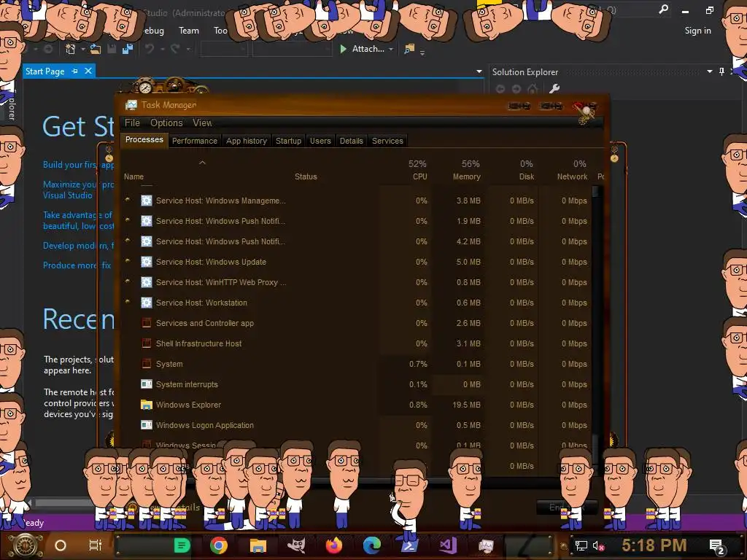Click the Quick Launch search icon
The height and width of the screenshot is (560, 747).
(x=663, y=9)
